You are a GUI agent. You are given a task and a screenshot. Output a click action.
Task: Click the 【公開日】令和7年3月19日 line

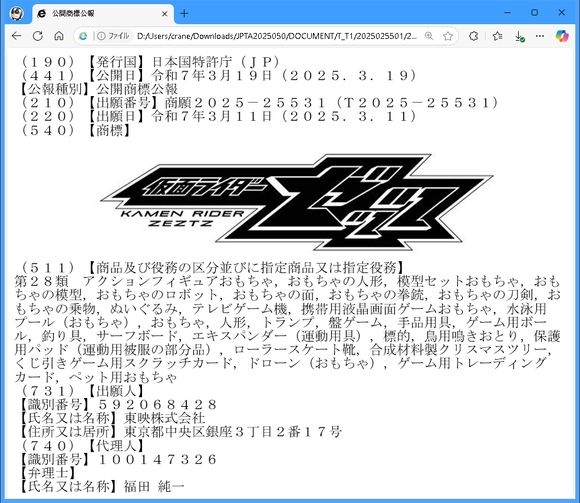[218, 75]
